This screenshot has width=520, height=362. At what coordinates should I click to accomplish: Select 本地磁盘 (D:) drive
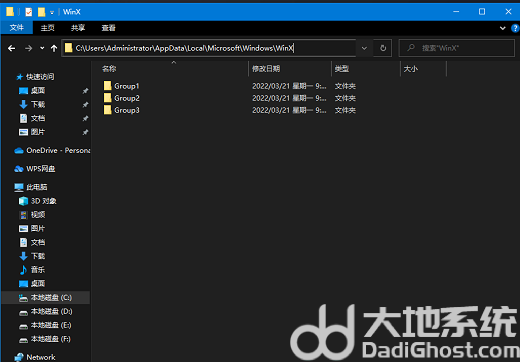(x=45, y=311)
